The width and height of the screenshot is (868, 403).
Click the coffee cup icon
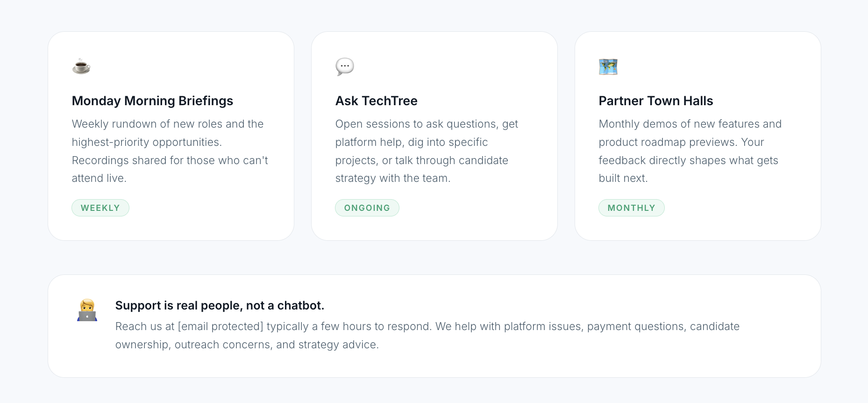pos(81,66)
